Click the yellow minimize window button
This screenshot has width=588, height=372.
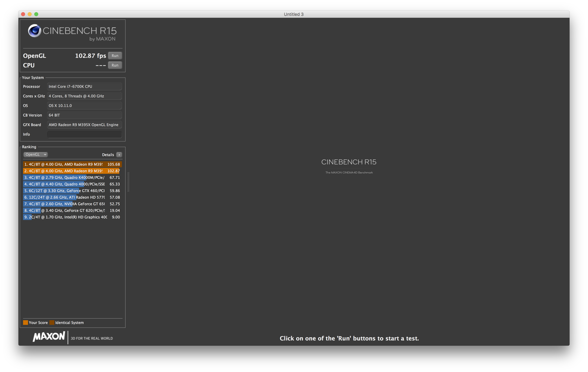(x=30, y=14)
